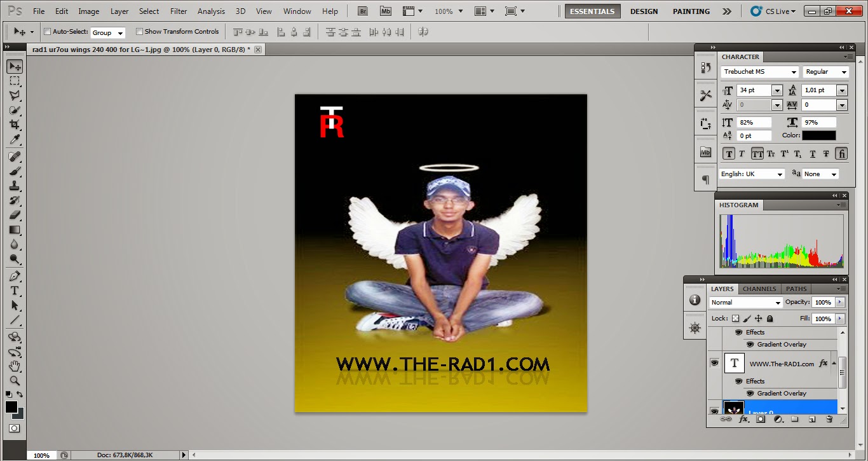This screenshot has height=461, width=868.
Task: Open the Auto-Select Group dropdown
Action: pos(107,32)
